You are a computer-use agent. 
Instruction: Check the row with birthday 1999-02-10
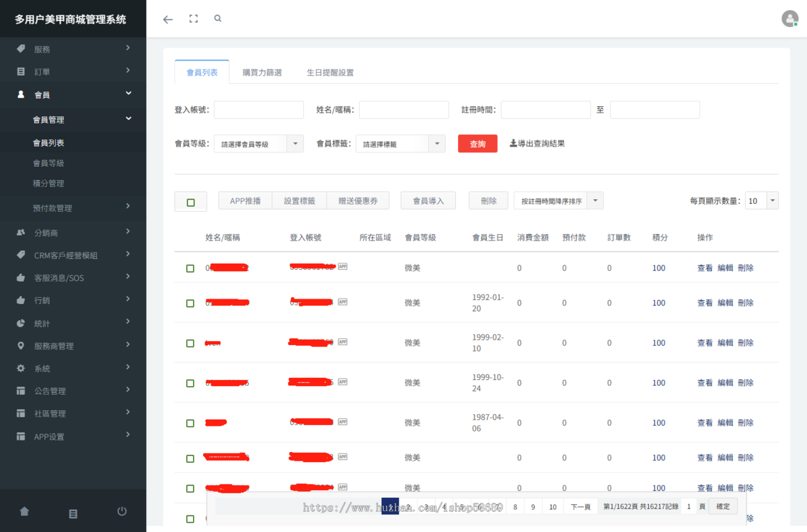[190, 343]
